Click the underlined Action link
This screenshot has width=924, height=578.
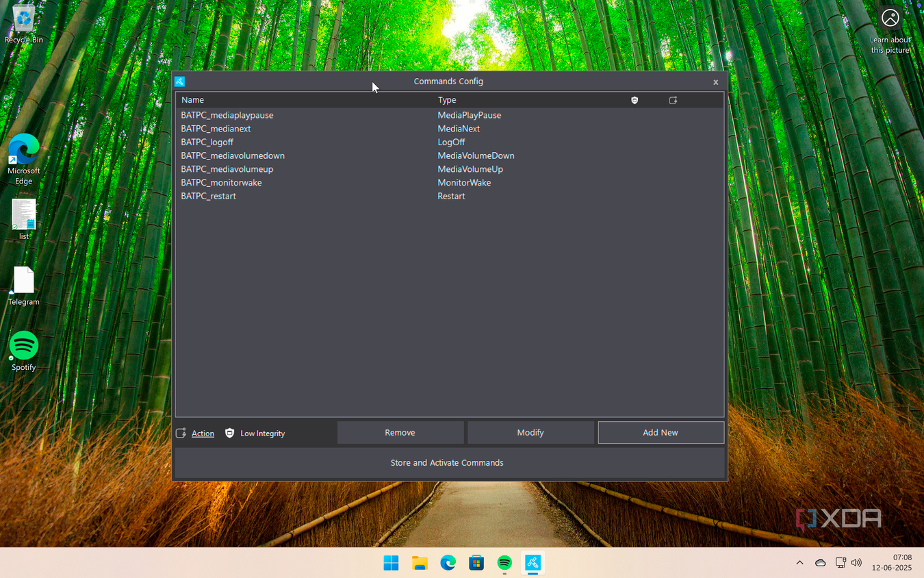(x=203, y=433)
